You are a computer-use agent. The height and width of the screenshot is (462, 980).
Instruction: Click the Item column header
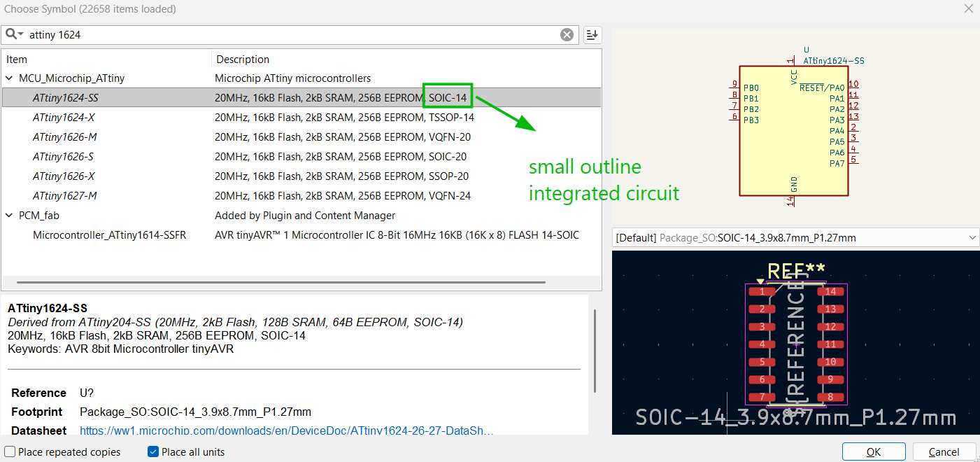pos(106,59)
